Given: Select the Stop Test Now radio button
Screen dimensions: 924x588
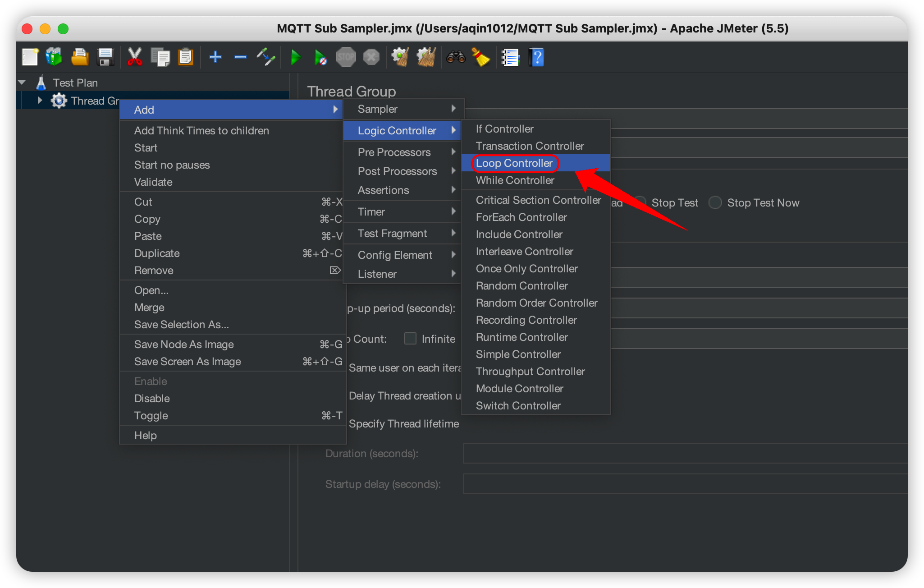Looking at the screenshot, I should pyautogui.click(x=715, y=203).
